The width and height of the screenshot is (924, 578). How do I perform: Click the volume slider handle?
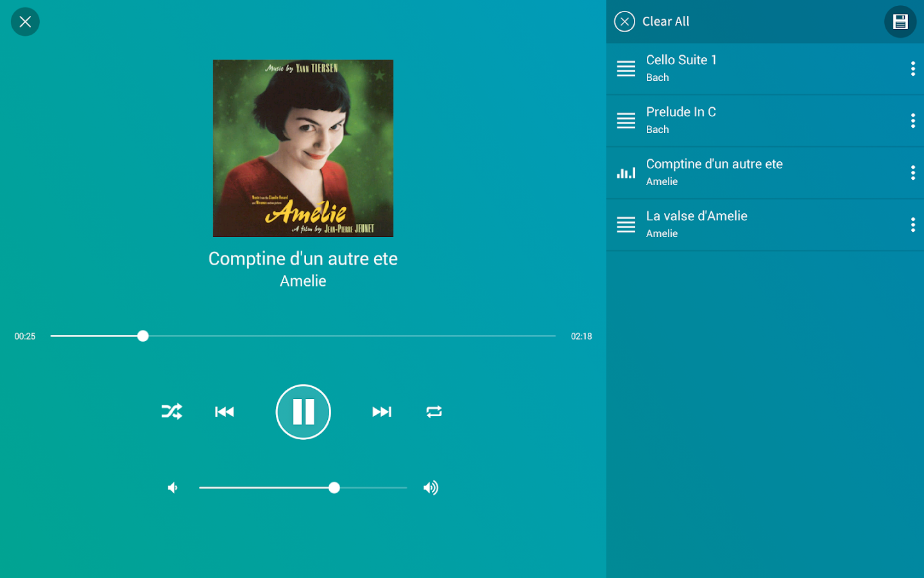point(334,488)
